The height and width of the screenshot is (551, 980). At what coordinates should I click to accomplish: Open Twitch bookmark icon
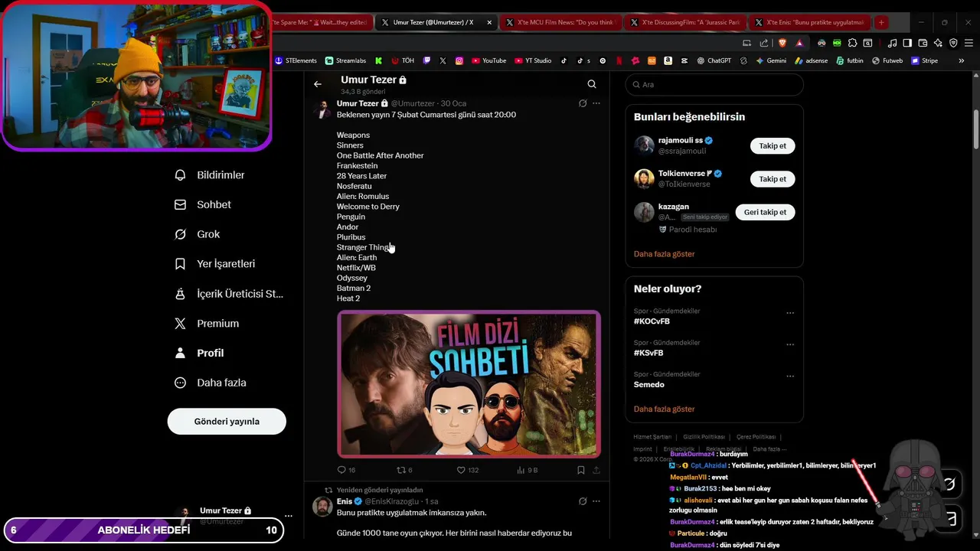point(426,60)
